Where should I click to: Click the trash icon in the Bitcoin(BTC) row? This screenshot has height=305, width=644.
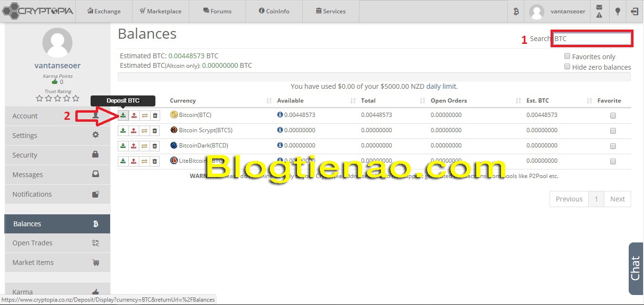tap(155, 115)
